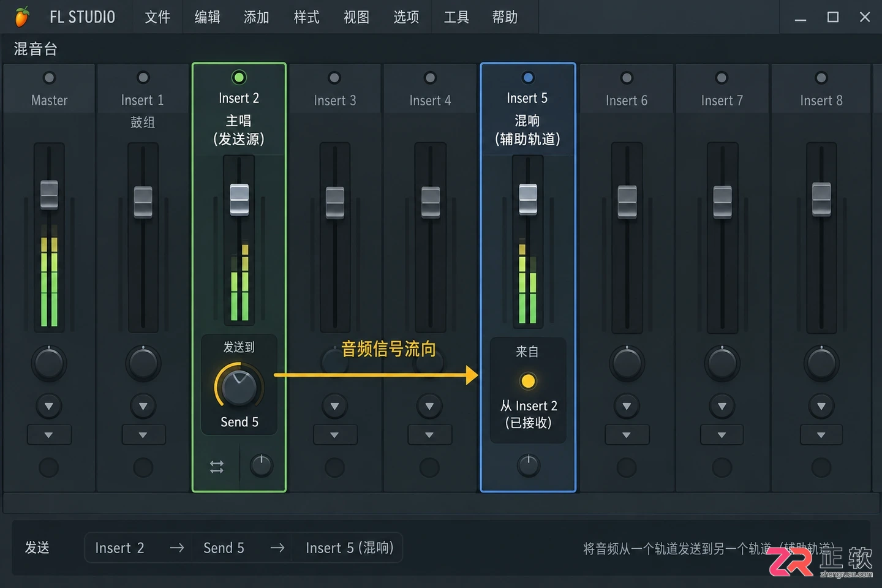
Task: Click the round button at Insert 1 bottom
Action: pos(143,467)
